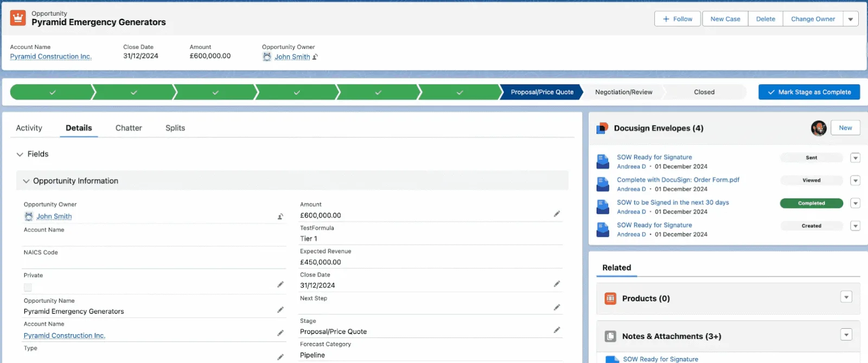The height and width of the screenshot is (363, 868).
Task: Open Products (0) related list heading
Action: [x=646, y=298]
